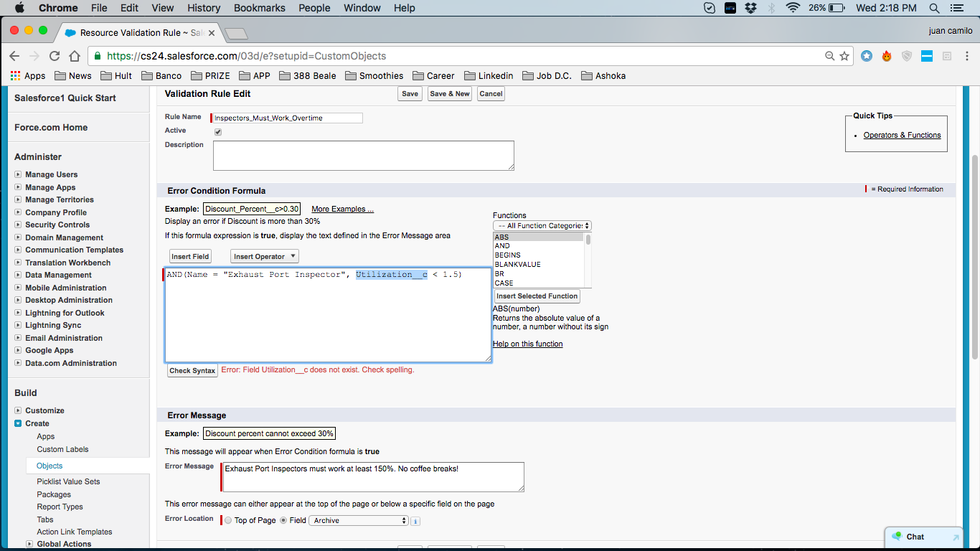The width and height of the screenshot is (980, 551).
Task: Open the All Function Categories dropdown
Action: tap(542, 225)
